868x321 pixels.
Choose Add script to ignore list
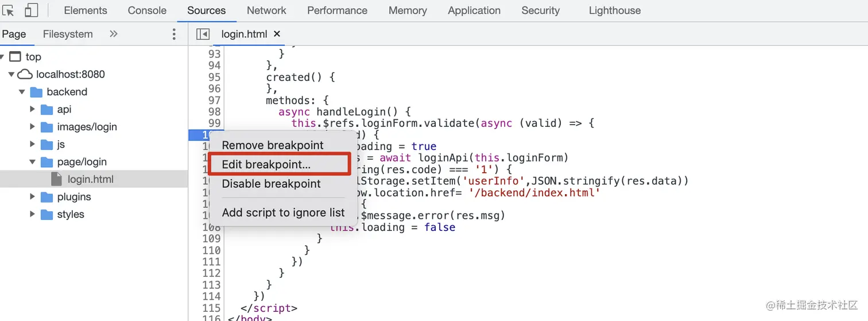click(x=283, y=212)
